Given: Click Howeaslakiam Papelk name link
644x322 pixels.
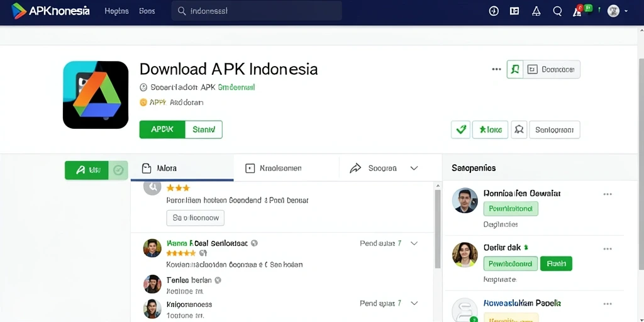Looking at the screenshot, I should pos(523,303).
